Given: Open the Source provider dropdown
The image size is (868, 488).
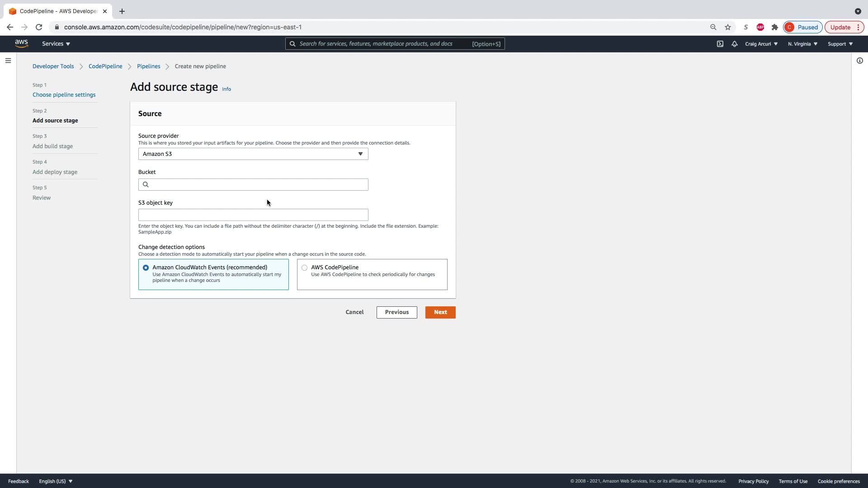Looking at the screenshot, I should 253,154.
